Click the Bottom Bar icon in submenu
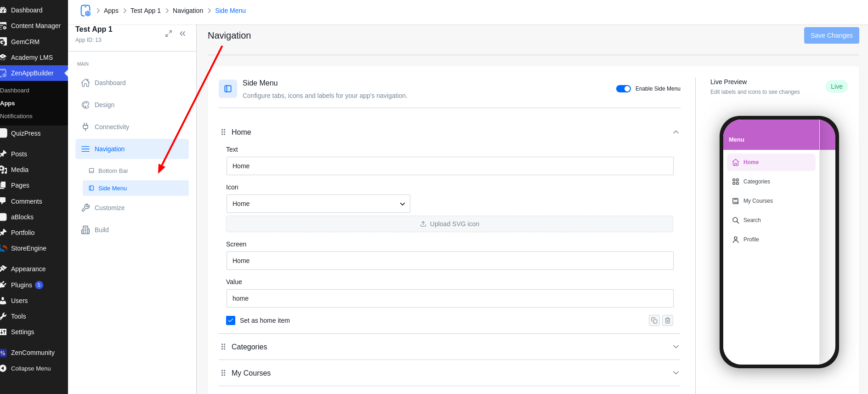The height and width of the screenshot is (394, 868). tap(91, 171)
